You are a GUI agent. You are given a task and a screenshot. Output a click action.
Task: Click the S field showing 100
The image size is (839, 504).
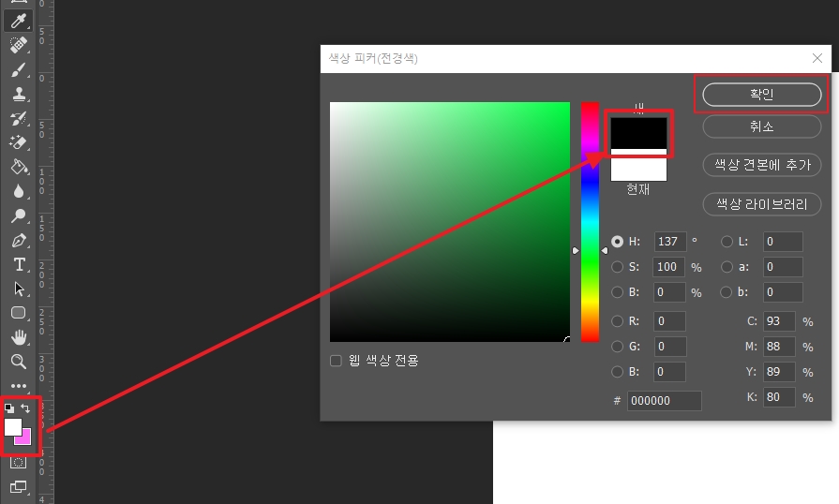pyautogui.click(x=668, y=267)
